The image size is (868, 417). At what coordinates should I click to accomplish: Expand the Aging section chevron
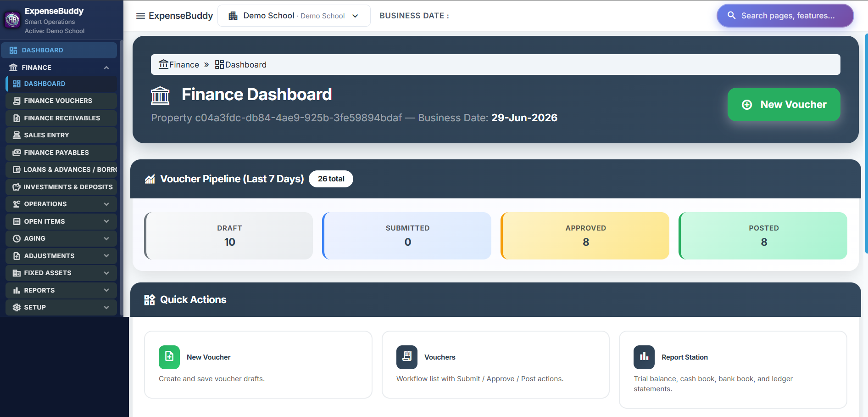click(106, 238)
